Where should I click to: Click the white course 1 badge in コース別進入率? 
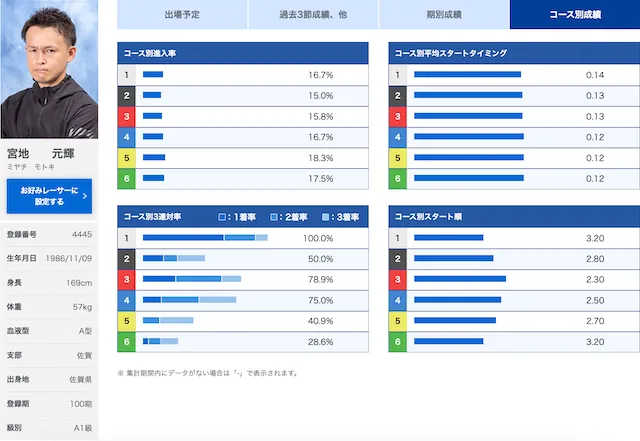126,75
